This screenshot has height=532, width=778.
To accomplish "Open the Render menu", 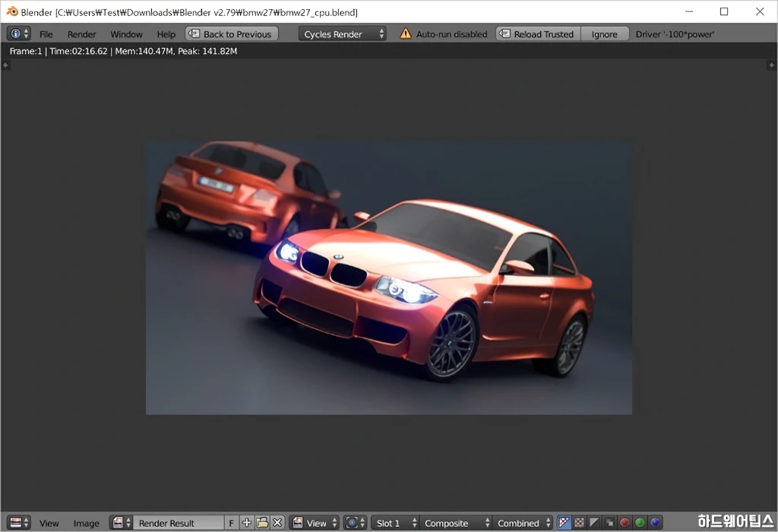I will coord(81,34).
